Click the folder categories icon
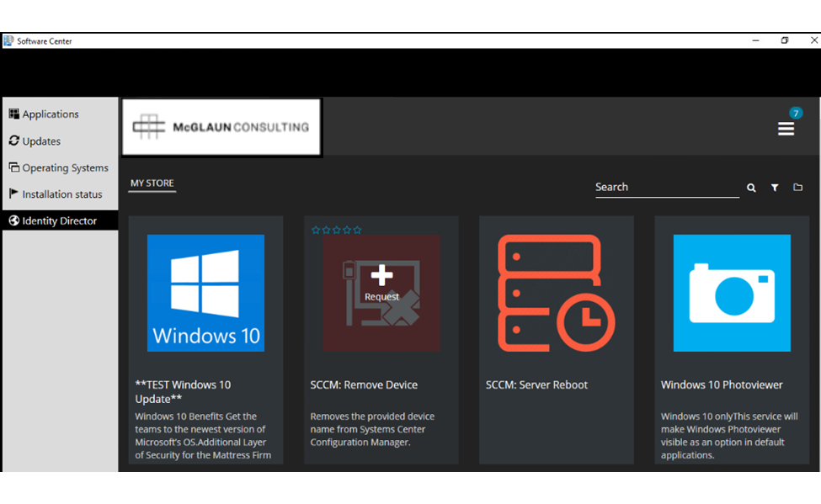Image resolution: width=821 pixels, height=504 pixels. [798, 187]
